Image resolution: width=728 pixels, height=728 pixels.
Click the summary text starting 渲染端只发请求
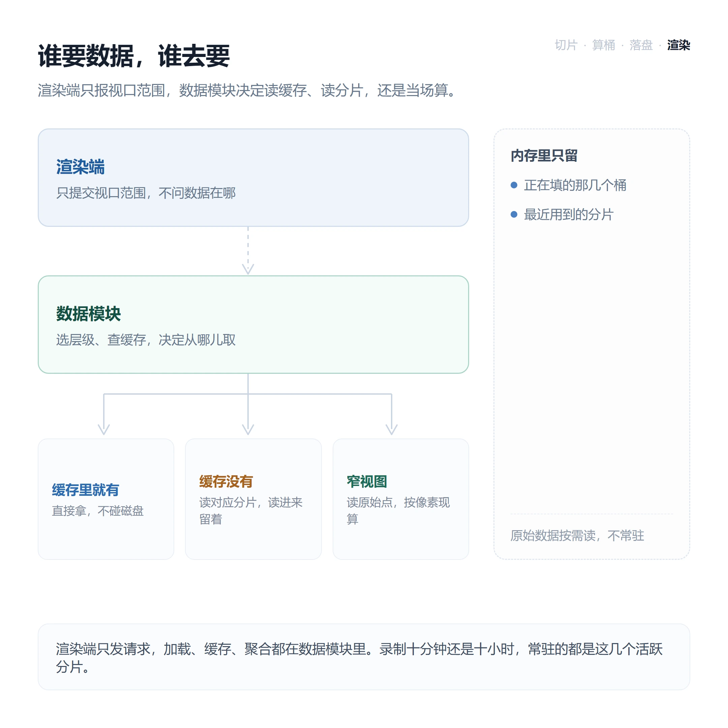coord(359,658)
